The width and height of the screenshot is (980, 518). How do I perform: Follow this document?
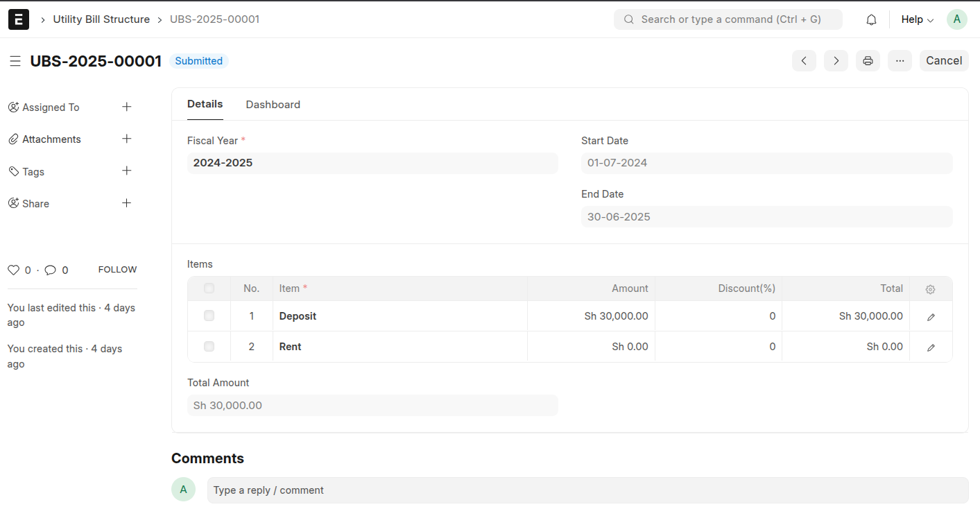117,270
